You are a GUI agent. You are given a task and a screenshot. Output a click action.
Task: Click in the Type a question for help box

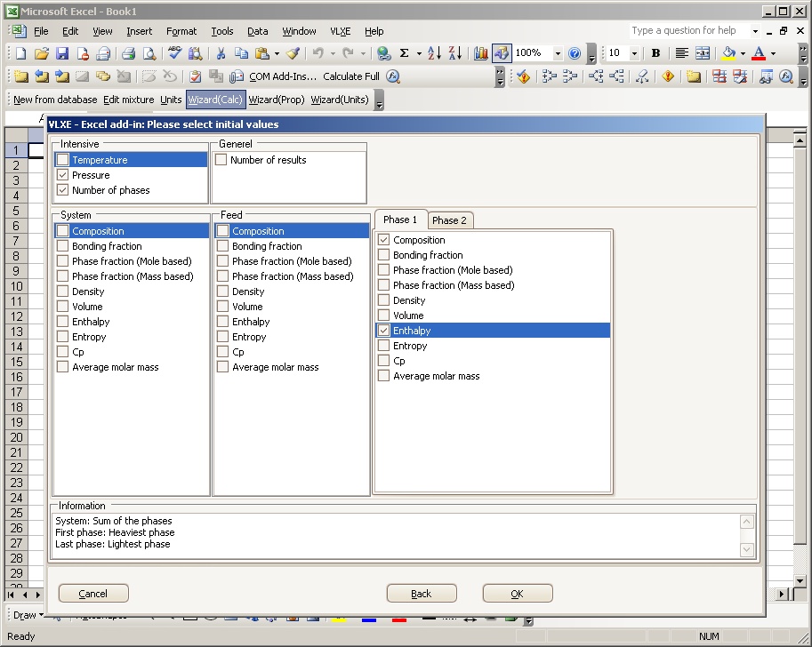(x=689, y=30)
